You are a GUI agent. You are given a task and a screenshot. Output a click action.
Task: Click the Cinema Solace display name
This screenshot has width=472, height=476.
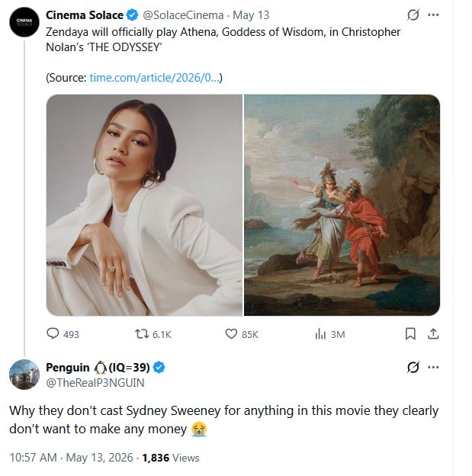[85, 15]
